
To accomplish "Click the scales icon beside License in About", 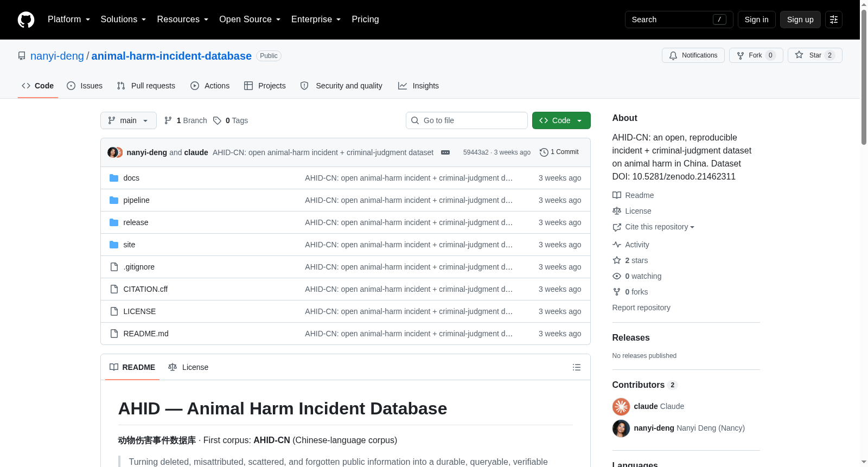I will point(617,211).
